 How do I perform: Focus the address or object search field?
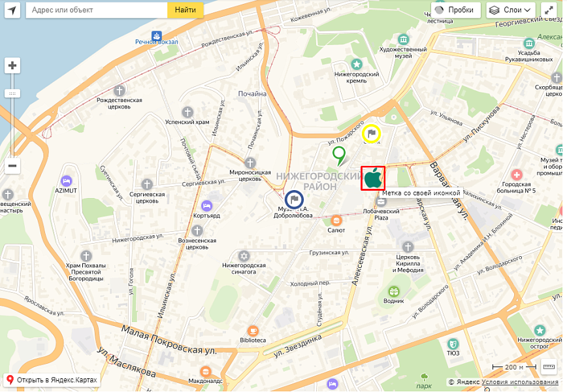(x=97, y=10)
